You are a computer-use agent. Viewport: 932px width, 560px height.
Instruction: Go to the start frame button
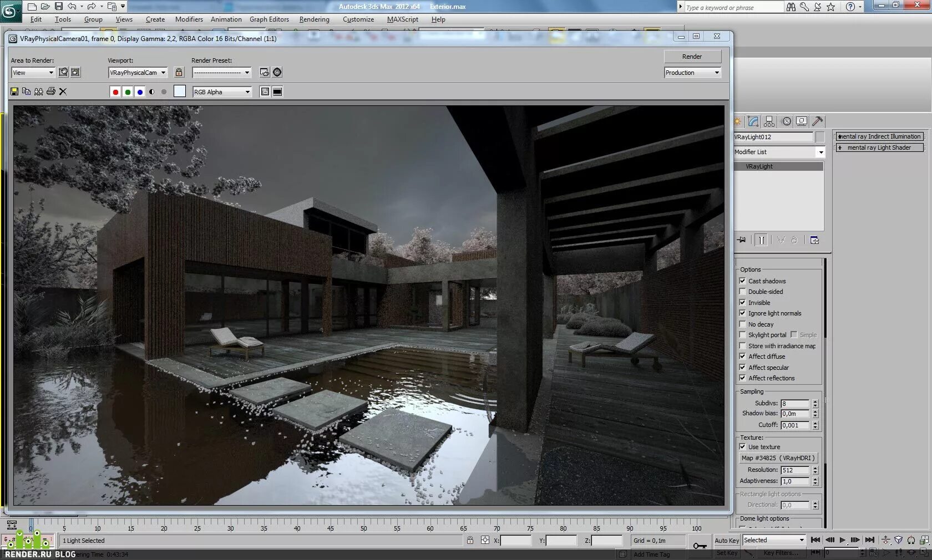(815, 540)
